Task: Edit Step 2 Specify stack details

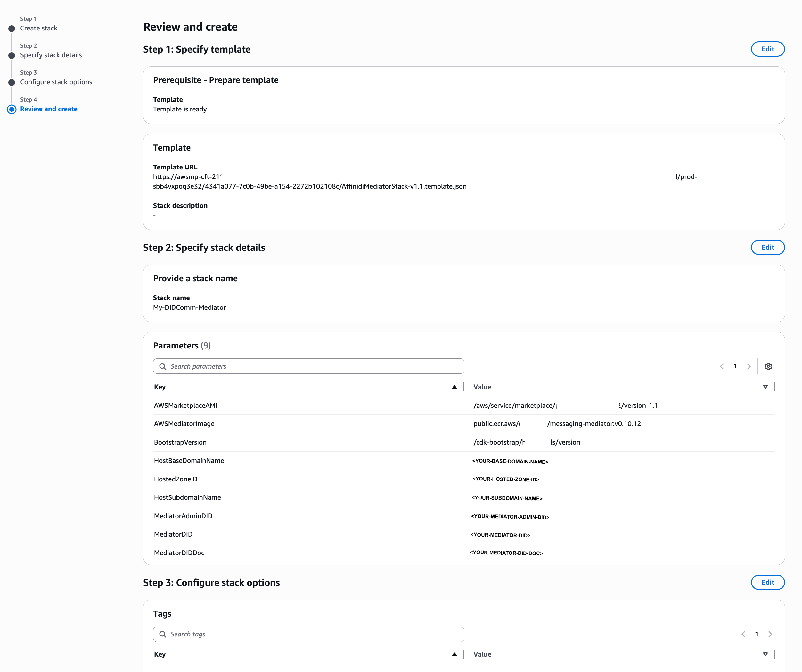Action: coord(767,247)
